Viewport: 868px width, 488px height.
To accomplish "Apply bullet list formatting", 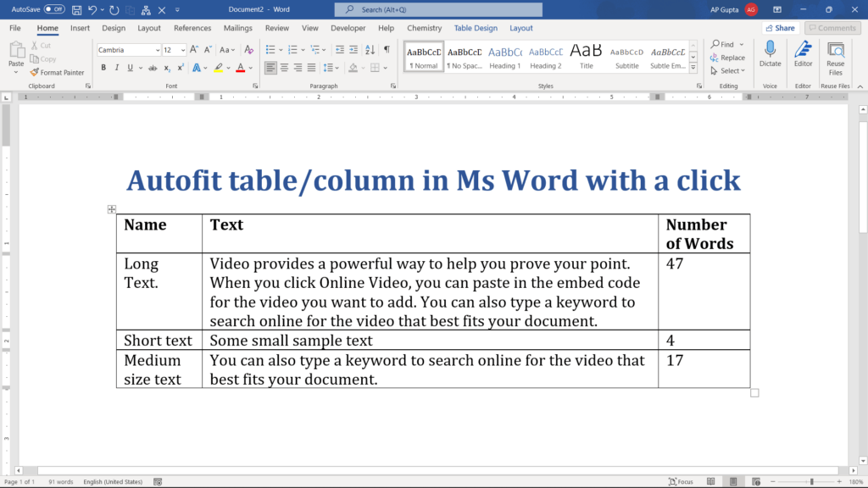I will point(272,49).
